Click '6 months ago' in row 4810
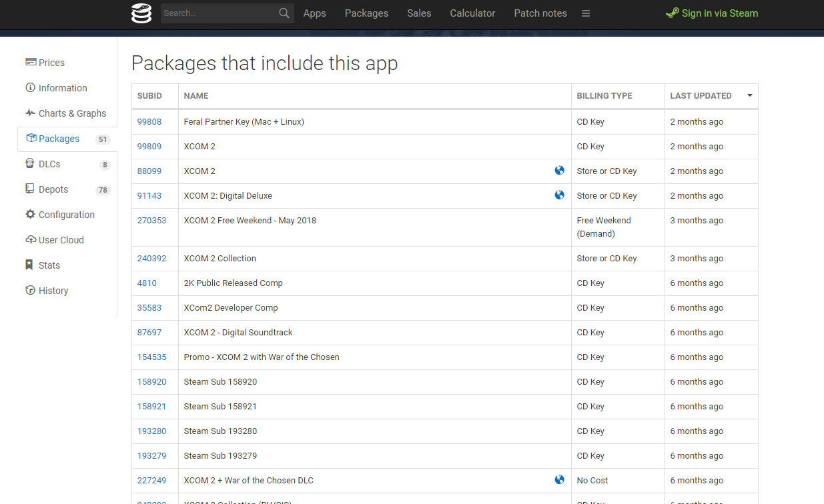Image resolution: width=824 pixels, height=504 pixels. 697,283
